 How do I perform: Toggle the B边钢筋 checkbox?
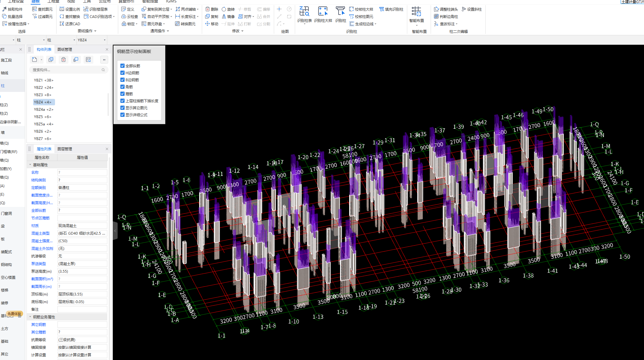point(122,80)
